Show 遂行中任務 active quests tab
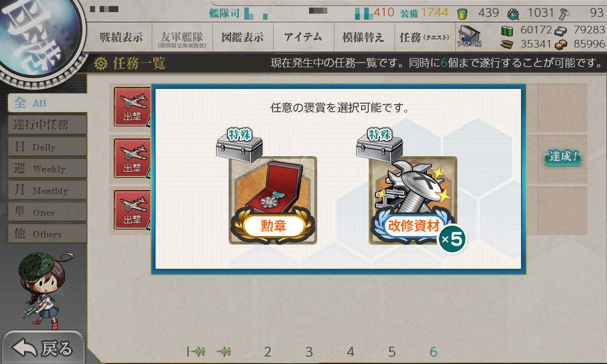 point(47,125)
